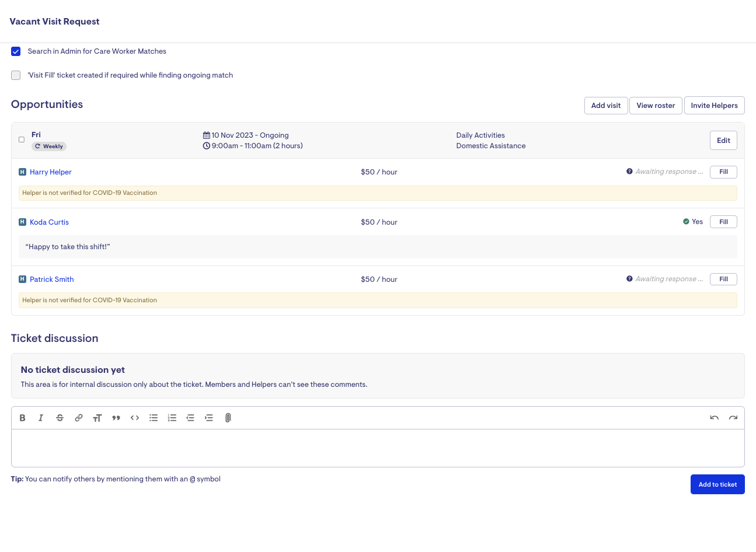Create a bulleted list in editor
Screen dimensions: 756x552
tap(154, 418)
